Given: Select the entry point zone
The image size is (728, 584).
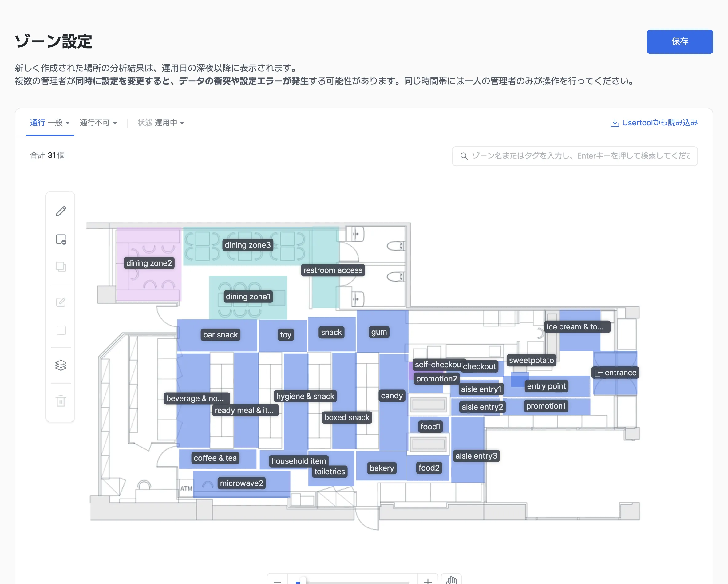Looking at the screenshot, I should [x=546, y=386].
